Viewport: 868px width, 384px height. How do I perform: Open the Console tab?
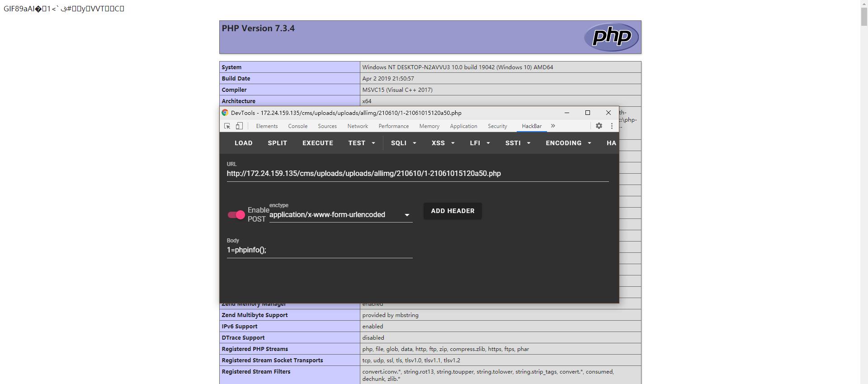click(297, 126)
